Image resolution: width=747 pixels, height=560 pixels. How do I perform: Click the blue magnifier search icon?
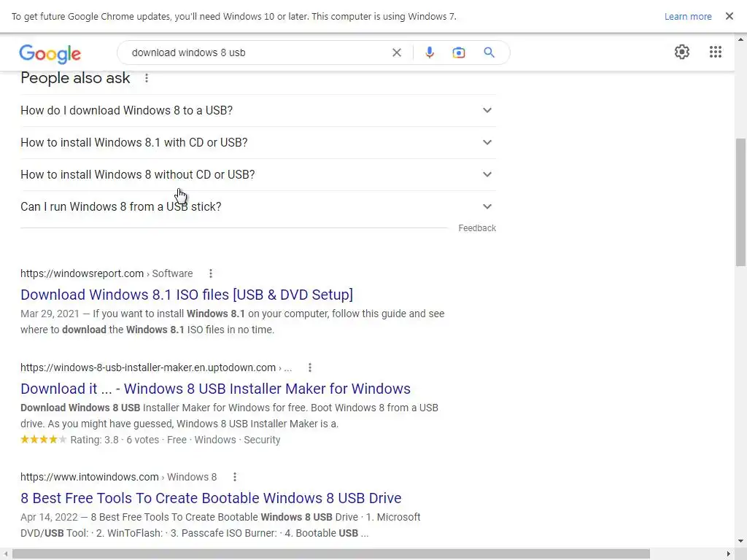coord(489,52)
